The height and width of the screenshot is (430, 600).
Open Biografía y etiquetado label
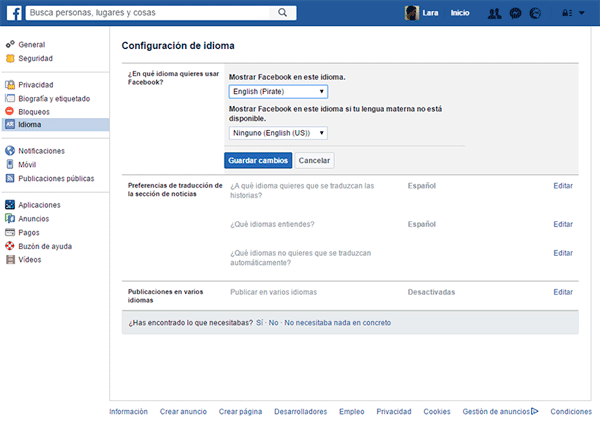(x=54, y=98)
